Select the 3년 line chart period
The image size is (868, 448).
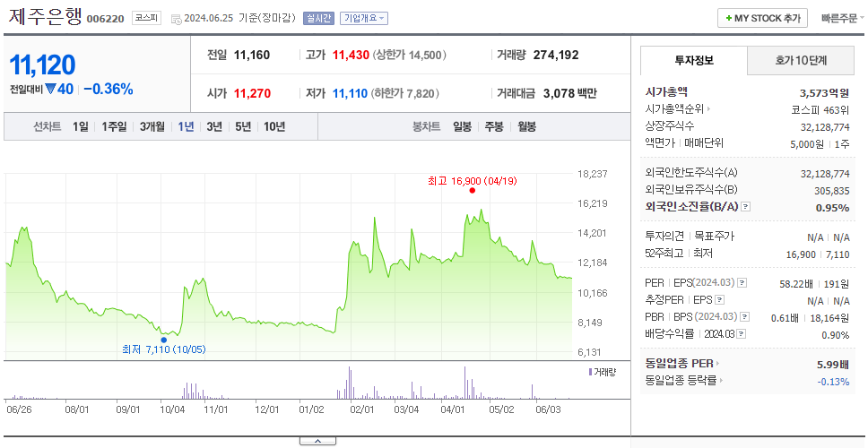pyautogui.click(x=214, y=126)
